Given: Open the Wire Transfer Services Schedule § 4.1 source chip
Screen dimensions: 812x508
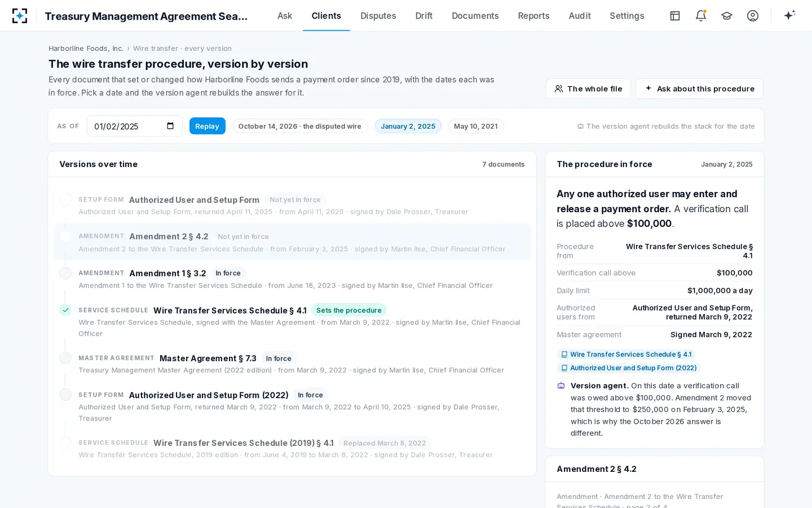Looking at the screenshot, I should tap(626, 354).
